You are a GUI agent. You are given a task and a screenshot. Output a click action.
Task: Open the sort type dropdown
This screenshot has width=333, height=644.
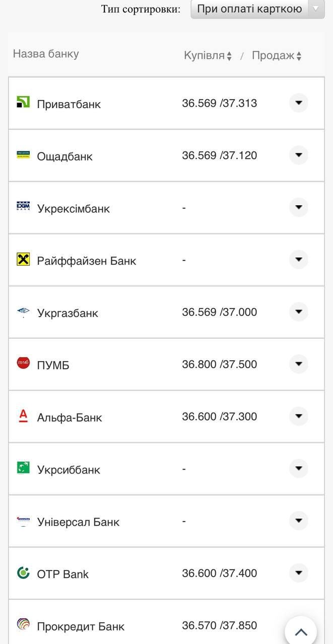257,9
